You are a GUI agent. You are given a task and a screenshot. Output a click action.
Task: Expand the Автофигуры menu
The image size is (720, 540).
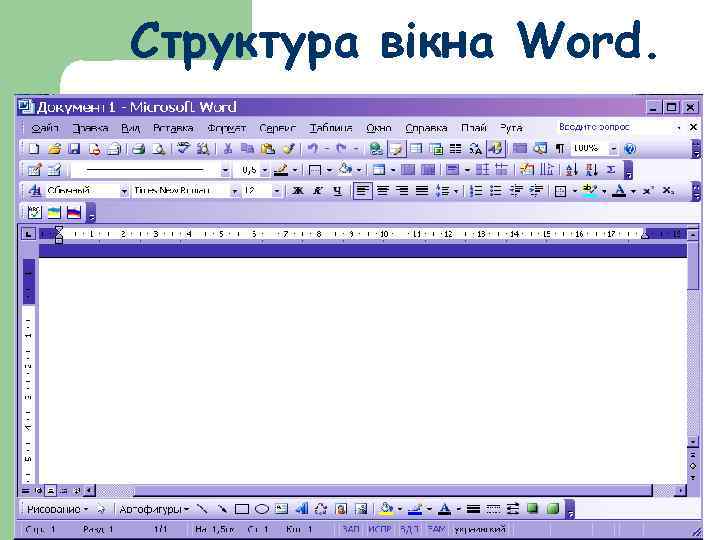[154, 509]
